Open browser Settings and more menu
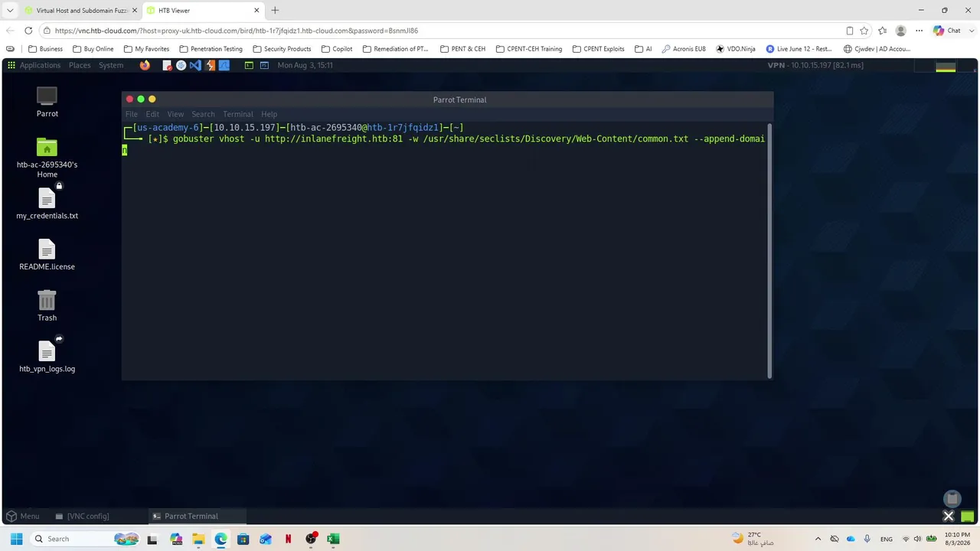 click(920, 31)
